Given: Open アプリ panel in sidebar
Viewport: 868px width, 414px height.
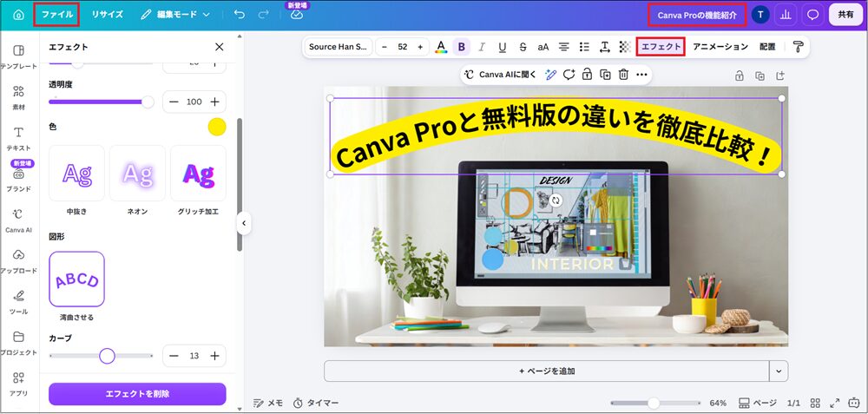Looking at the screenshot, I should (x=19, y=384).
